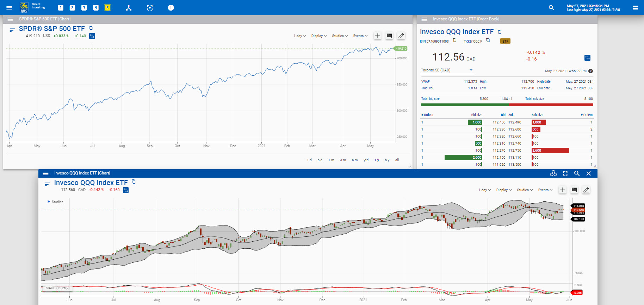Viewport: 644px width, 305px height.
Task: Open 1 day interval dropdown in SPDR chart
Action: click(299, 36)
